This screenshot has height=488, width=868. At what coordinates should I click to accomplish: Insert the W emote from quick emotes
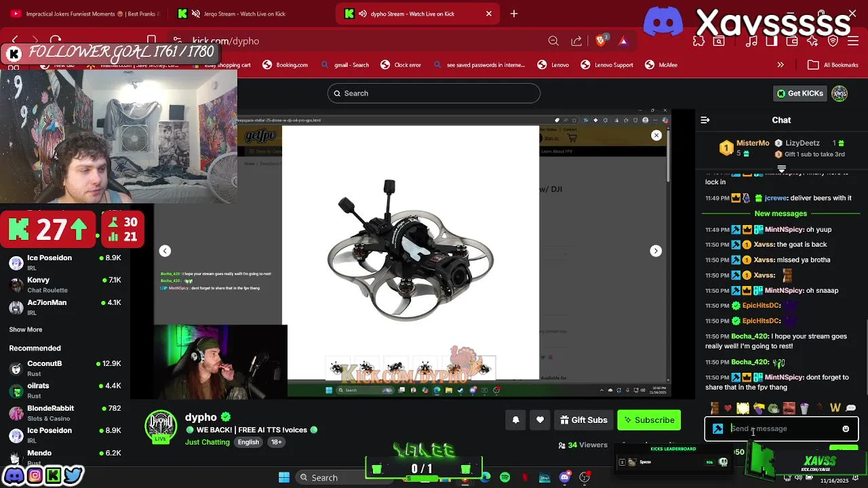(835, 408)
